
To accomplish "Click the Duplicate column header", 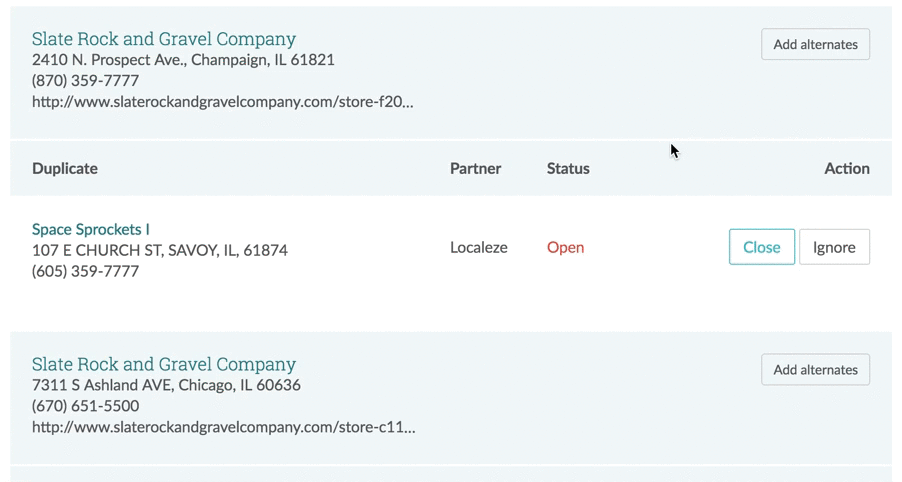I will point(65,169).
